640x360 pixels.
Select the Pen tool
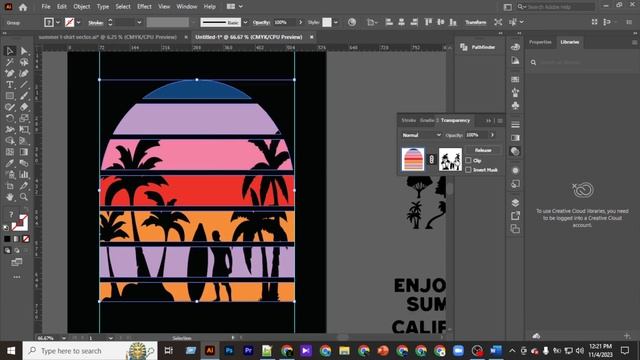[10, 73]
